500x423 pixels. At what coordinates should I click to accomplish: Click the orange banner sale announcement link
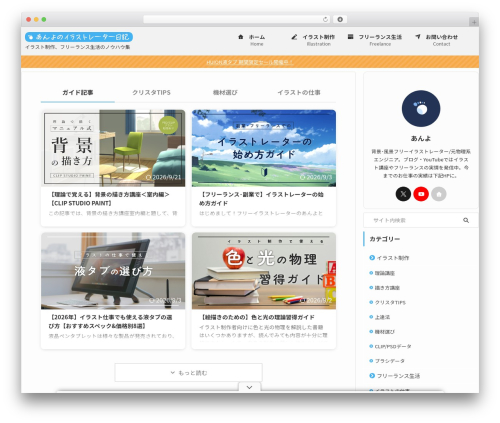pos(250,62)
